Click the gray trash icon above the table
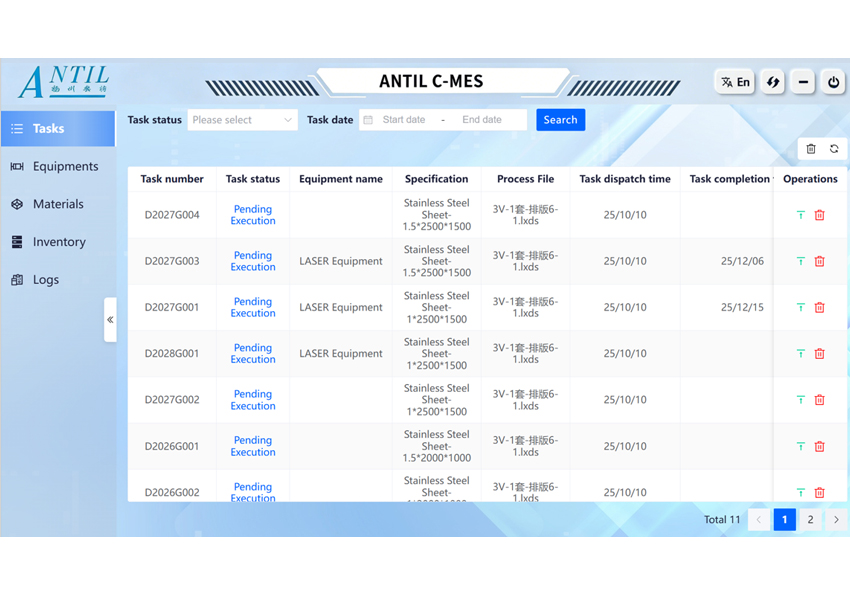Screen dimensions: 850x595 point(811,149)
